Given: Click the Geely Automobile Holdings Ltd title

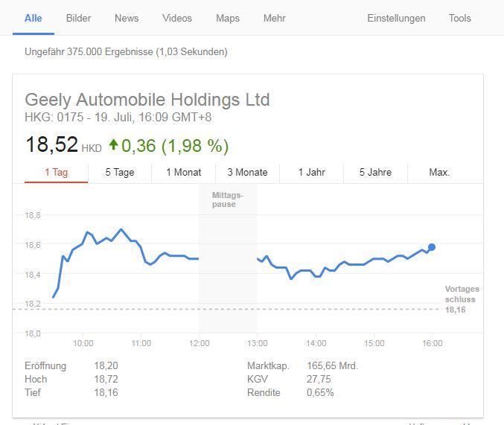Looking at the screenshot, I should pos(147,100).
